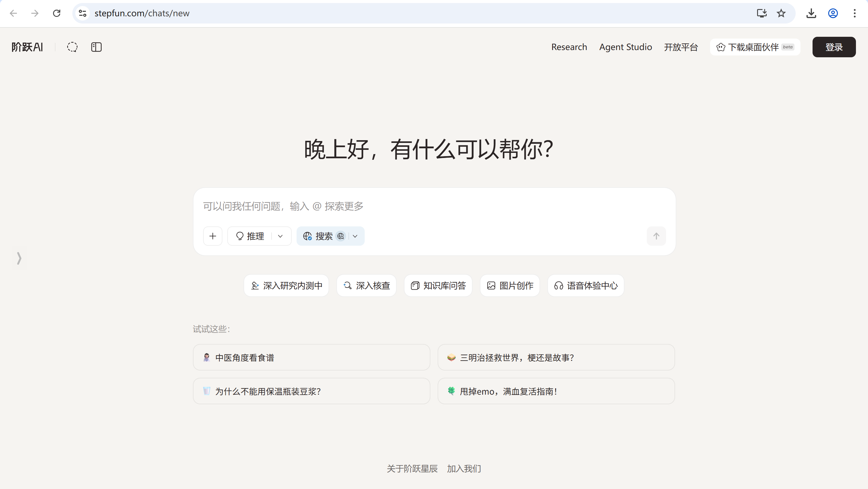The image size is (868, 489).
Task: Toggle the bookmark star in address bar
Action: coord(781,13)
